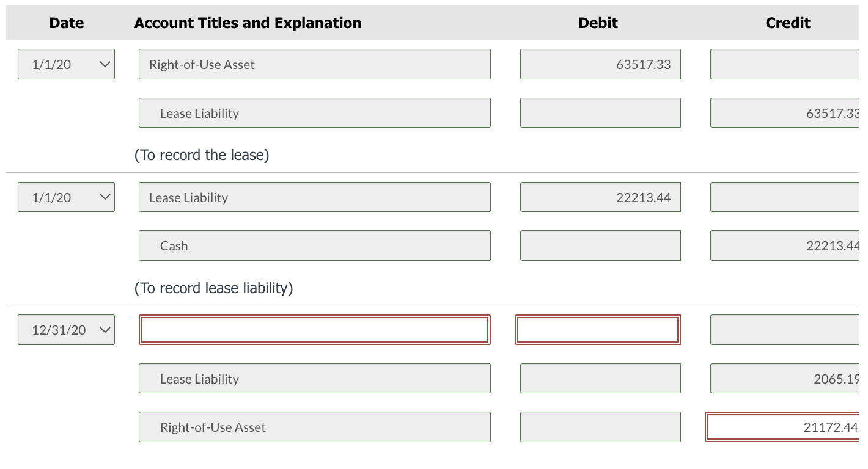Select the text (To record lease liability)
Viewport: 868px width, 469px height.
pyautogui.click(x=213, y=288)
